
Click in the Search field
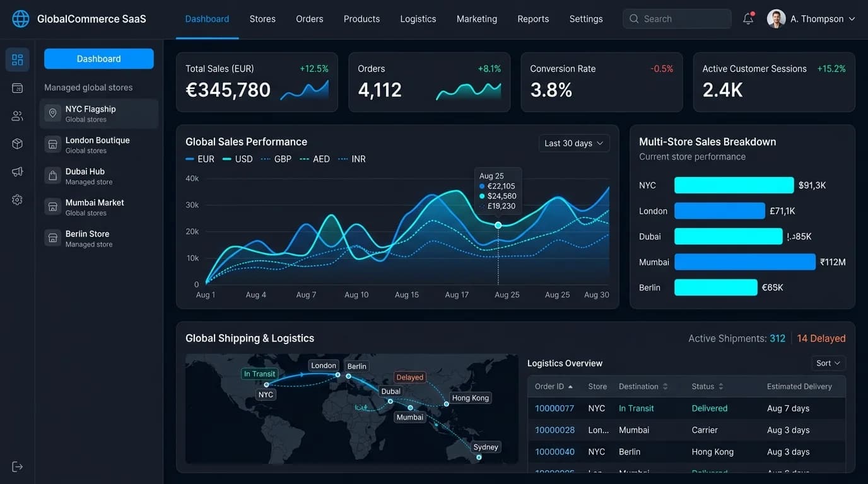tap(677, 19)
